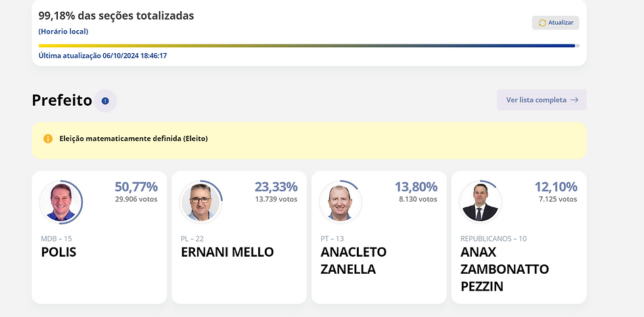Click the arrow in Ver lista completa
This screenshot has width=644, height=317.
coord(574,100)
